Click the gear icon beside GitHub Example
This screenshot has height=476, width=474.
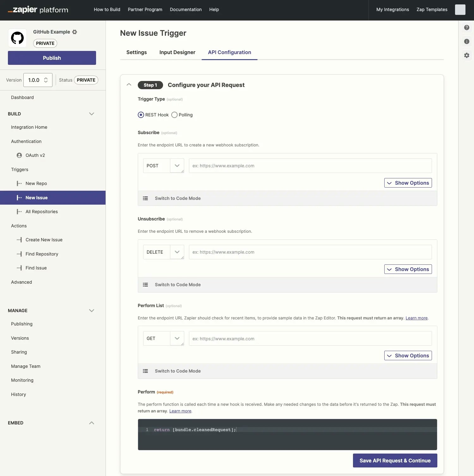(75, 32)
